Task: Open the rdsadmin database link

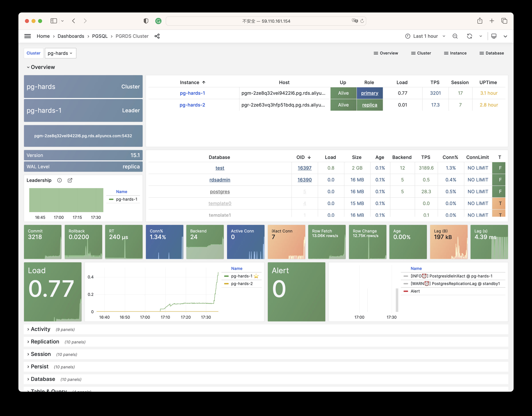Action: 220,180
